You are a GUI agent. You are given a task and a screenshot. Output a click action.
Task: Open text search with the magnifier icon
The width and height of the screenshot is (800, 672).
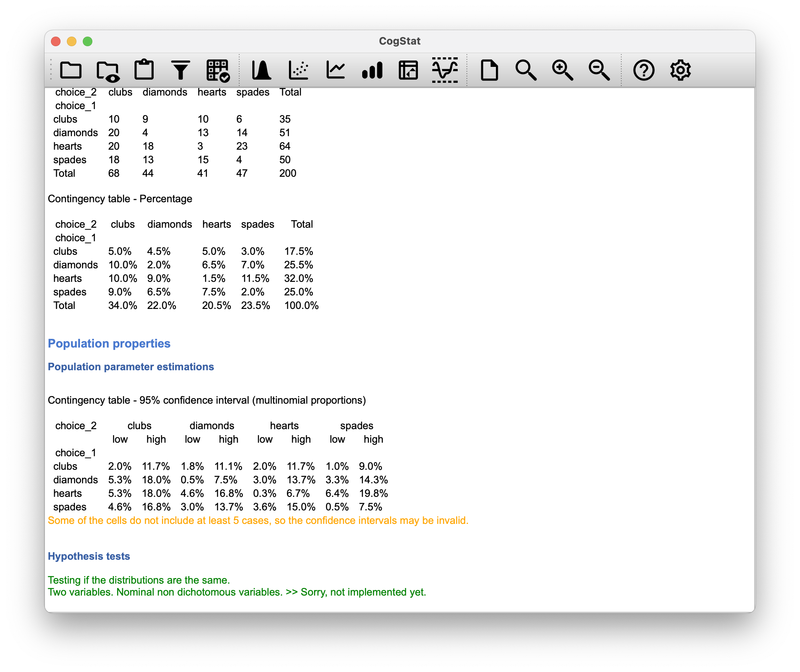point(525,70)
